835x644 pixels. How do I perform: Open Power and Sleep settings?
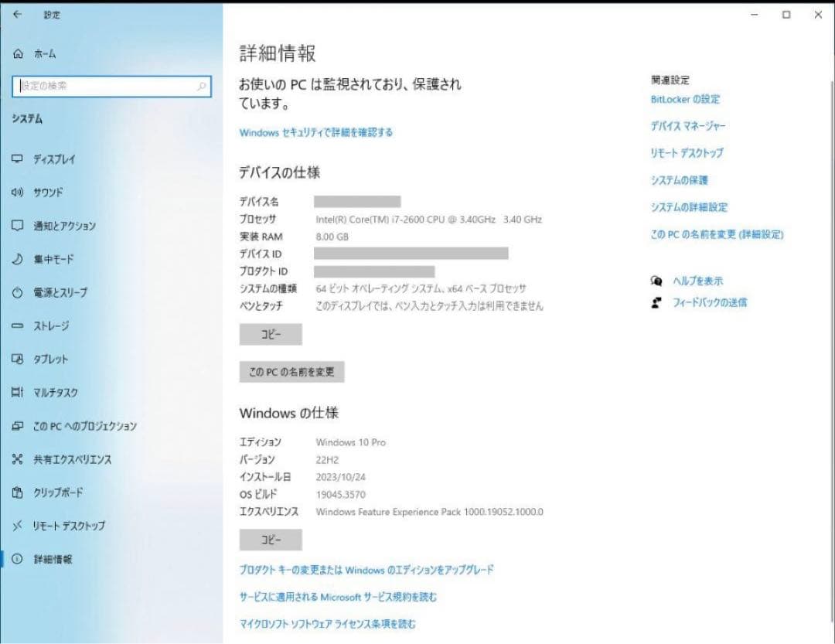tap(50, 292)
